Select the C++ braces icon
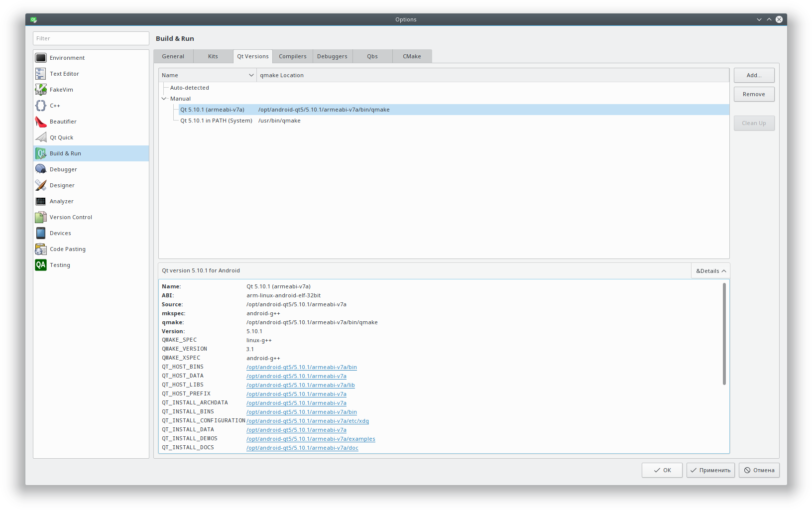Image resolution: width=812 pixels, height=510 pixels. [41, 106]
